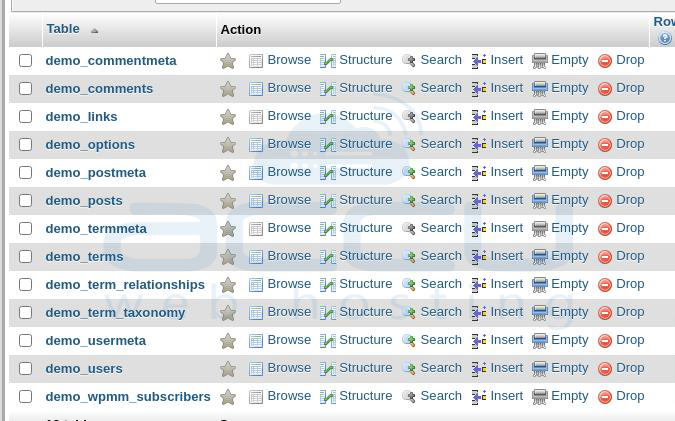
Task: Click the Empty icon for demo_posts table
Action: tap(539, 201)
